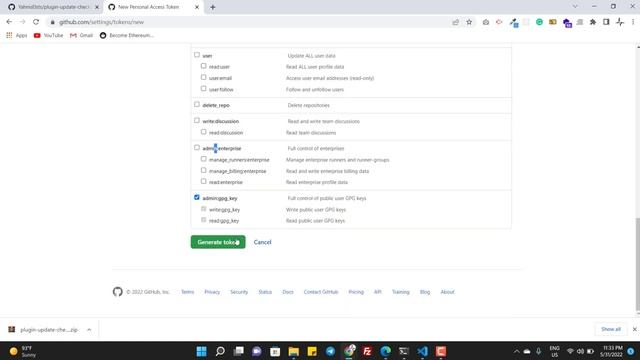
Task: Show hidden system tray icons
Action: pos(516,351)
